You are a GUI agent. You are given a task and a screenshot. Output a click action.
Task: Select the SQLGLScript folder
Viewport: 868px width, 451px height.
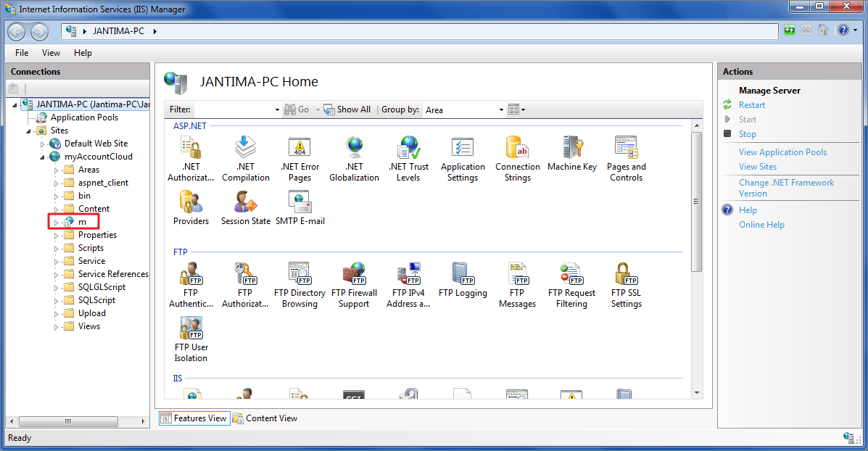(102, 287)
